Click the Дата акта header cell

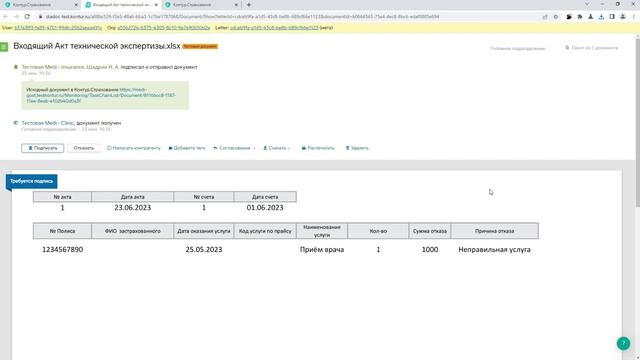point(133,197)
